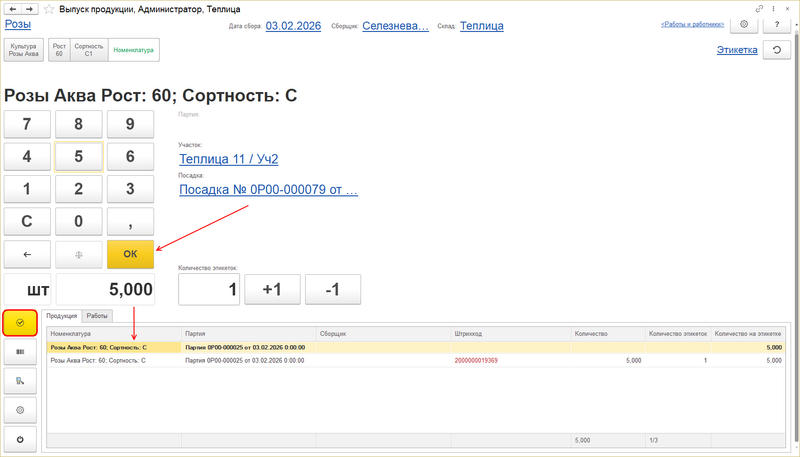Open the data terminal scanner button
This screenshot has width=800, height=457.
[x=20, y=381]
